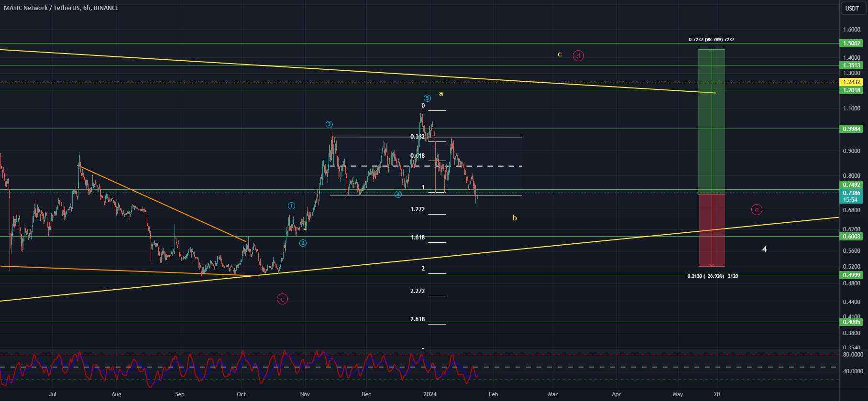Click the white 4 wave label
Screen dimensions: 868x401
coord(764,249)
